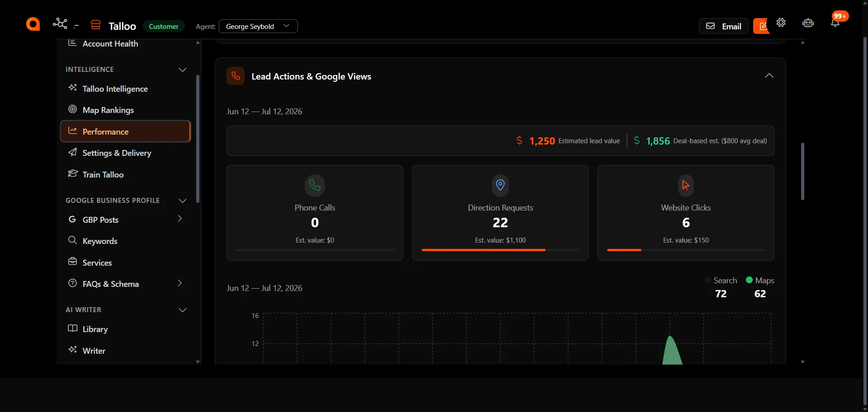Toggle the sun theme icon
868x412 pixels.
[781, 23]
